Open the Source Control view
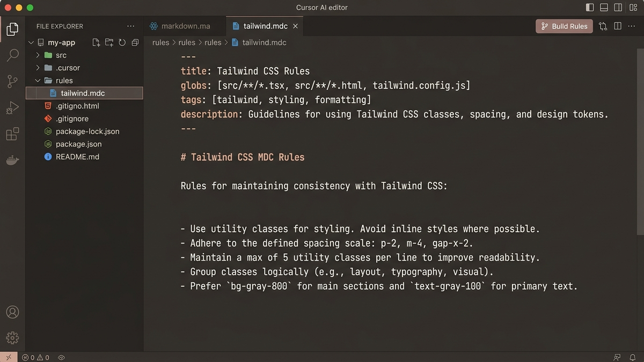This screenshot has width=644, height=362. (12, 82)
